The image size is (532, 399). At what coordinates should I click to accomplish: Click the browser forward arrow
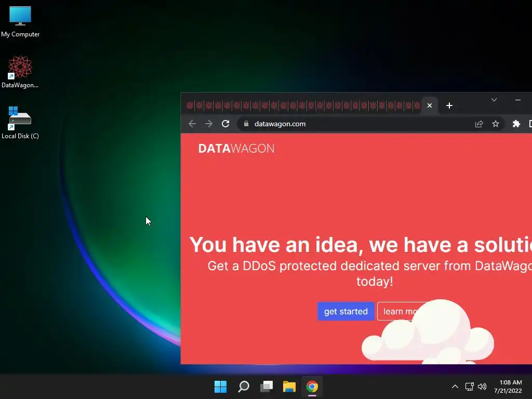click(x=209, y=124)
